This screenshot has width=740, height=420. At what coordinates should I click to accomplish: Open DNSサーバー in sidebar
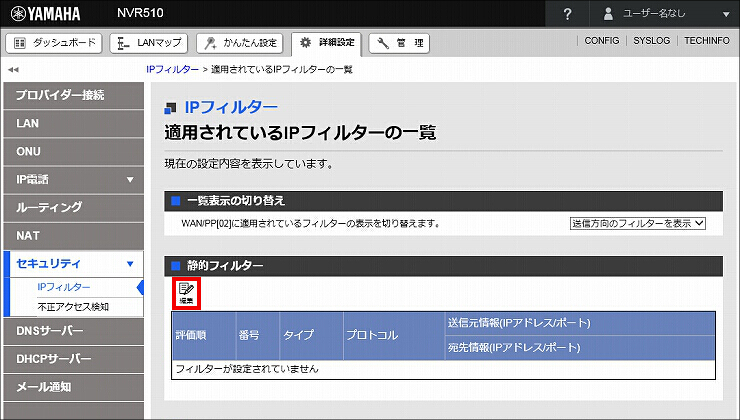(73, 331)
